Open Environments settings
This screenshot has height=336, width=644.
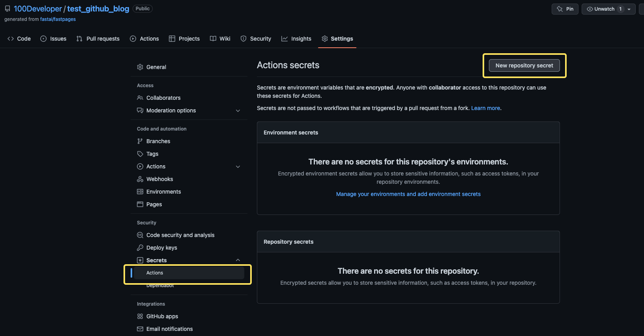(189, 192)
